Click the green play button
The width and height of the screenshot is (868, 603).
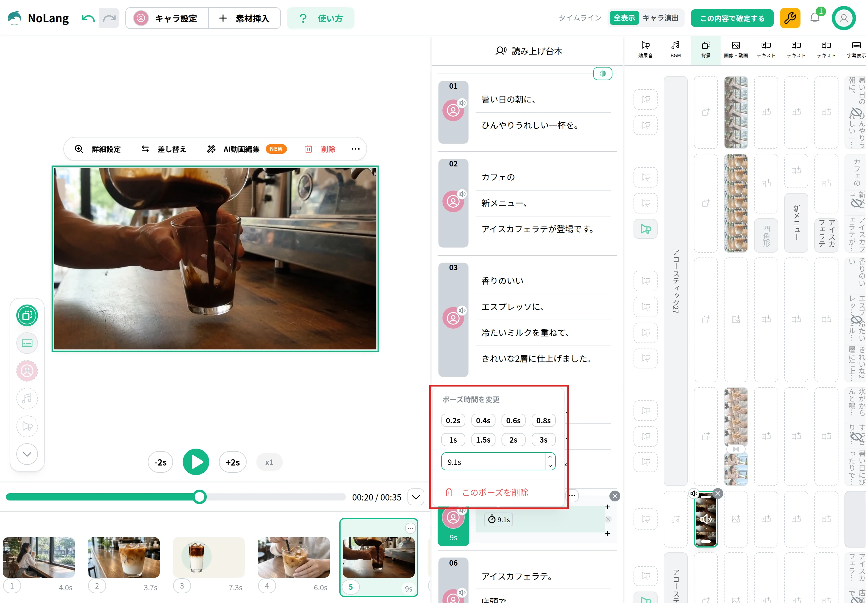[x=196, y=462]
